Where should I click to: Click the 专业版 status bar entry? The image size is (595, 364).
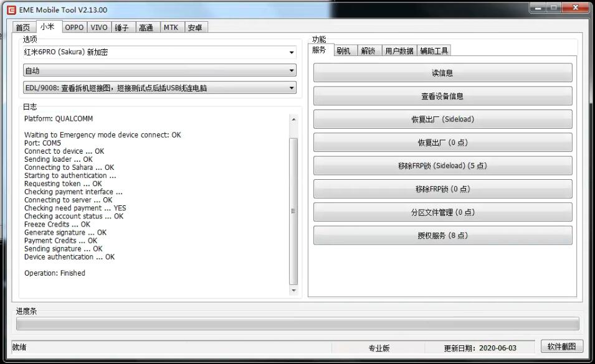click(x=379, y=348)
